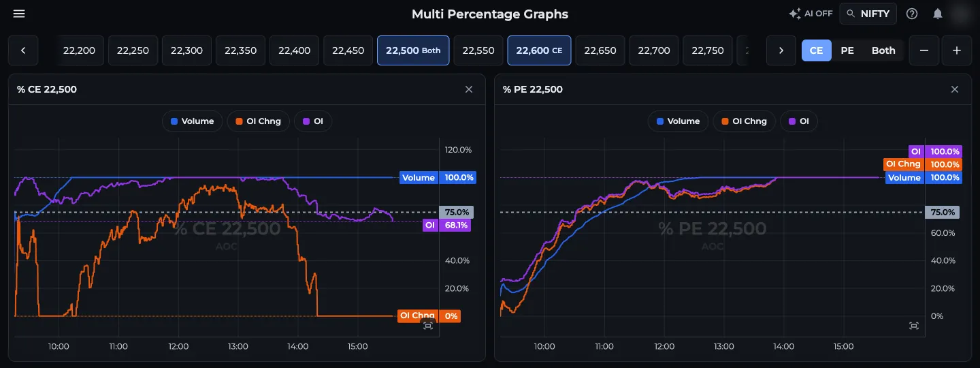Toggle the 22,500 Both strike
980x368 pixels.
point(413,50)
